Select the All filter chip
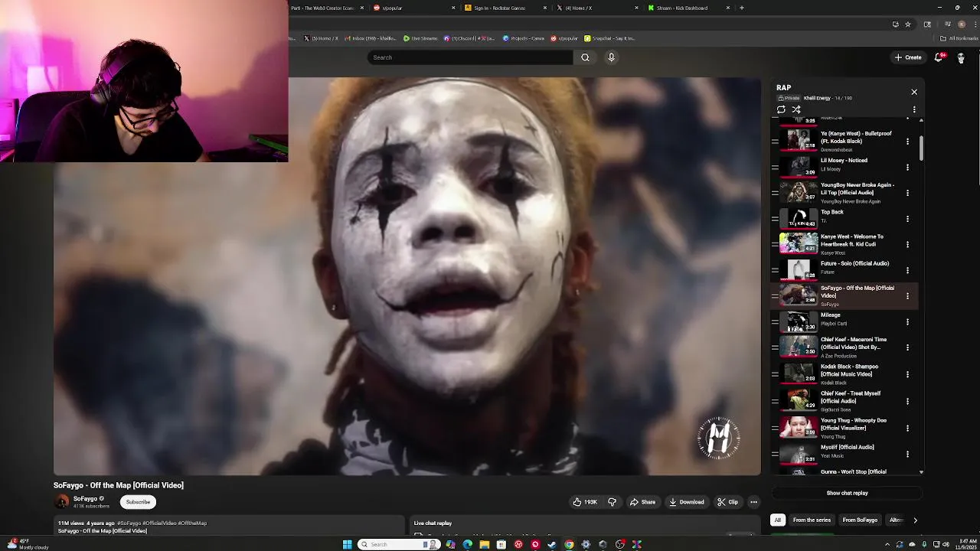 [x=777, y=520]
